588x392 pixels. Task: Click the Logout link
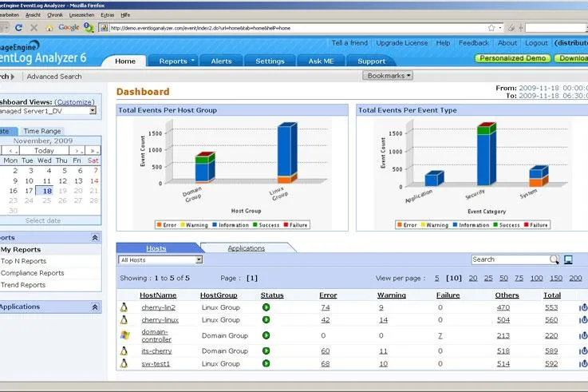[536, 43]
